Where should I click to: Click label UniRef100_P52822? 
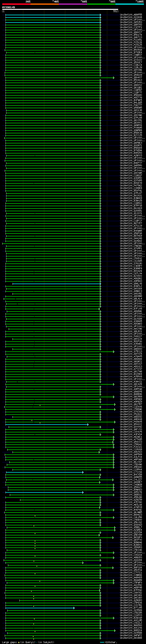coord(131,414)
